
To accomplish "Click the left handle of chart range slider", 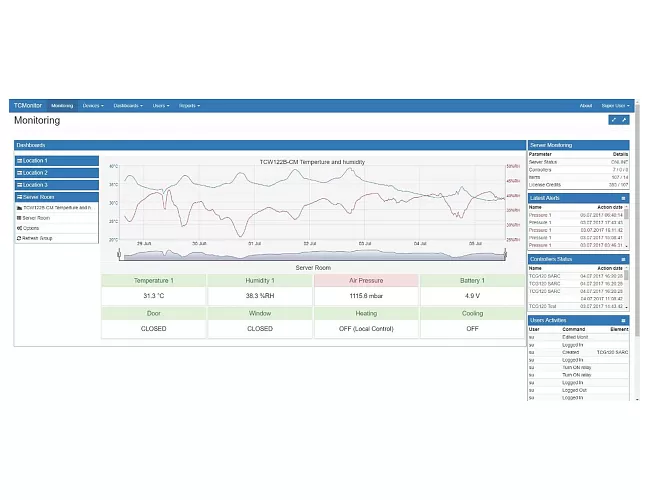I will point(119,256).
